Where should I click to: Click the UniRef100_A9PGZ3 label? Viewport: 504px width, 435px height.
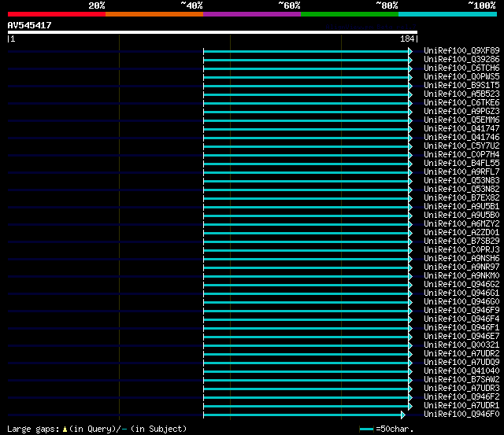461,112
